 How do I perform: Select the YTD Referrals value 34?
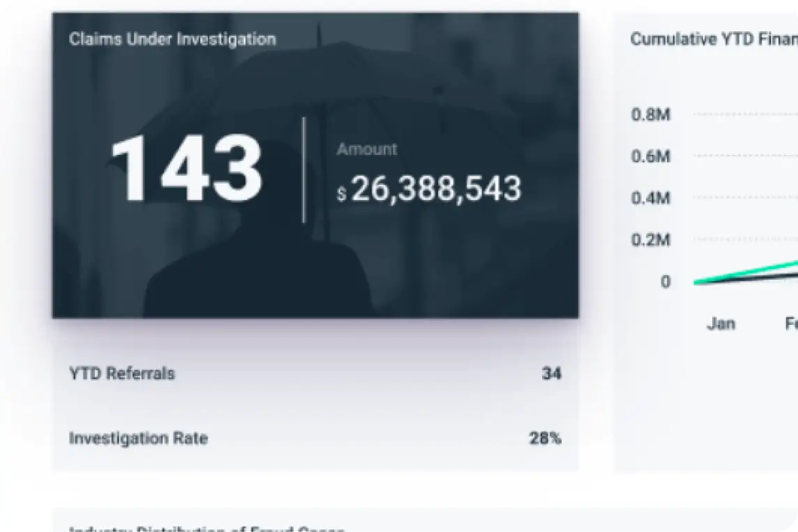coord(553,373)
